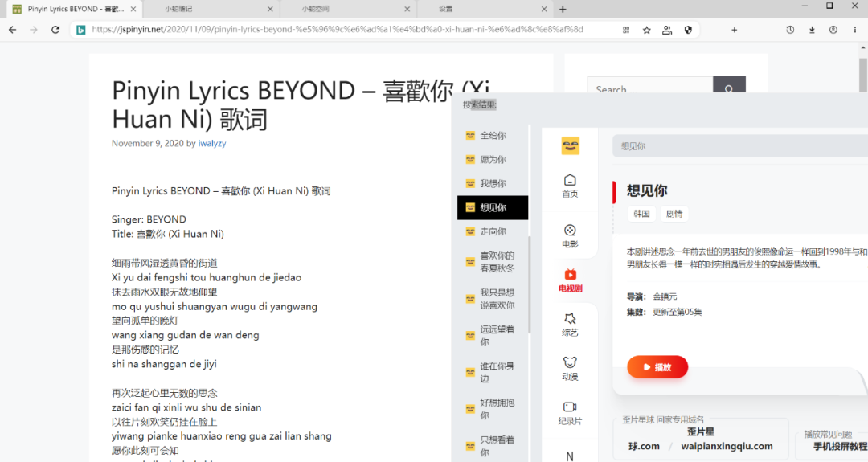Click the lyric line 'Singer: BEYOND'
868x462 pixels.
(149, 219)
